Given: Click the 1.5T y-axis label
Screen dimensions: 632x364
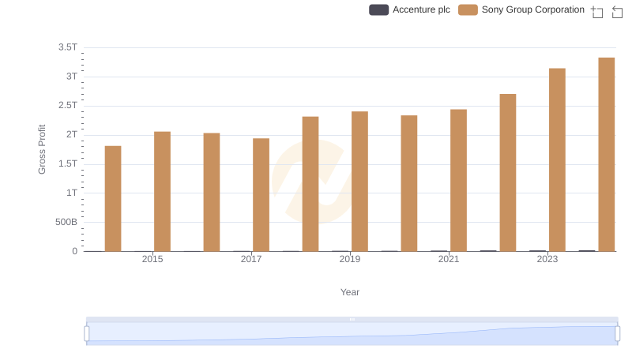Looking at the screenshot, I should pyautogui.click(x=68, y=164).
